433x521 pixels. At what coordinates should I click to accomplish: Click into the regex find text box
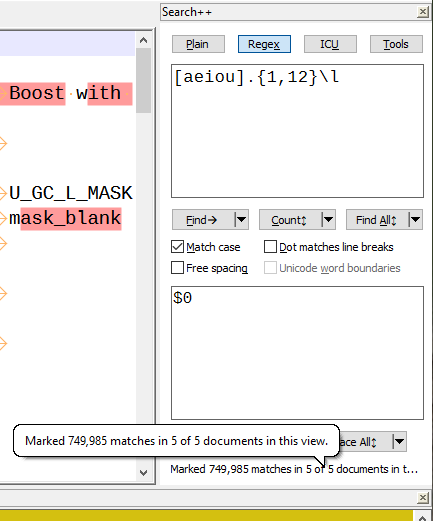[x=297, y=131]
